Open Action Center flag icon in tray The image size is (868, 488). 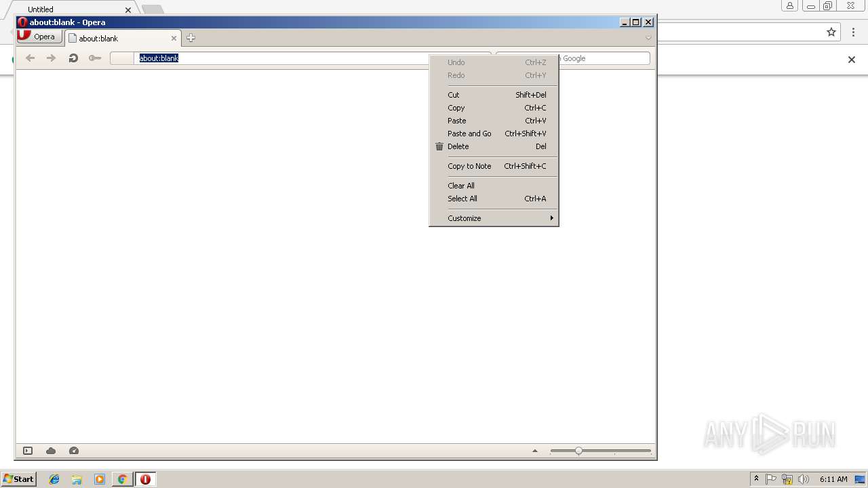771,479
